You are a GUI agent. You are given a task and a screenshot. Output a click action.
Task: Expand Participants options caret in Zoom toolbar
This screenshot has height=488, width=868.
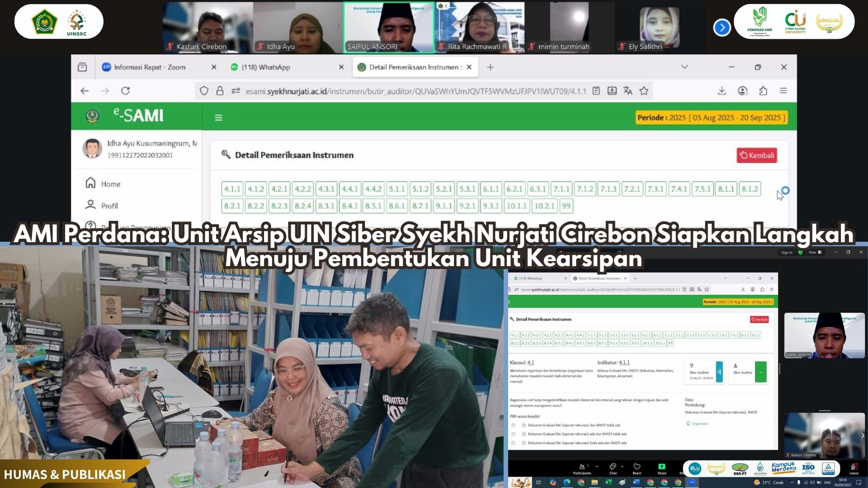[597, 466]
